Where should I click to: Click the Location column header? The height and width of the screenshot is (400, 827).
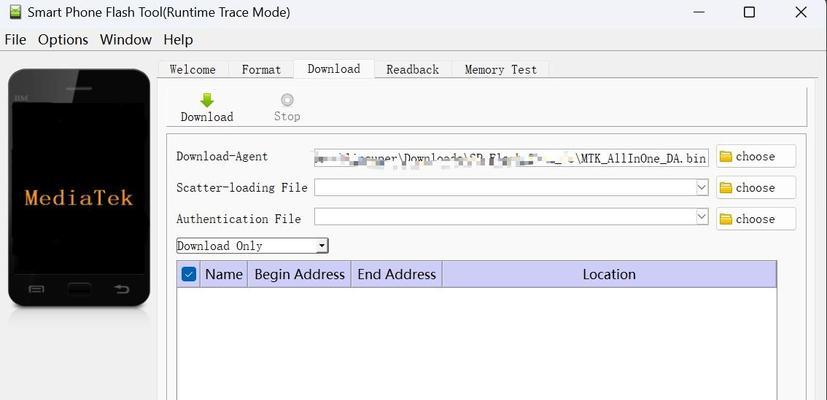pyautogui.click(x=609, y=274)
